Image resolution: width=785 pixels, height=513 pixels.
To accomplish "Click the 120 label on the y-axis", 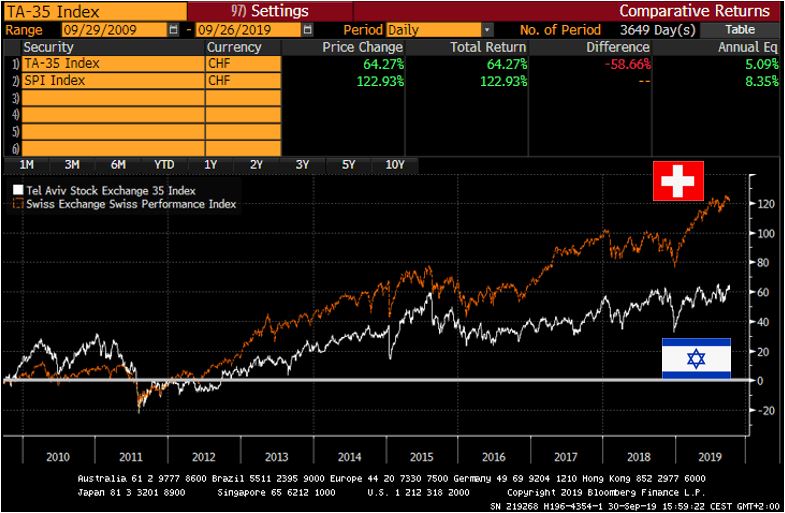I will click(765, 204).
